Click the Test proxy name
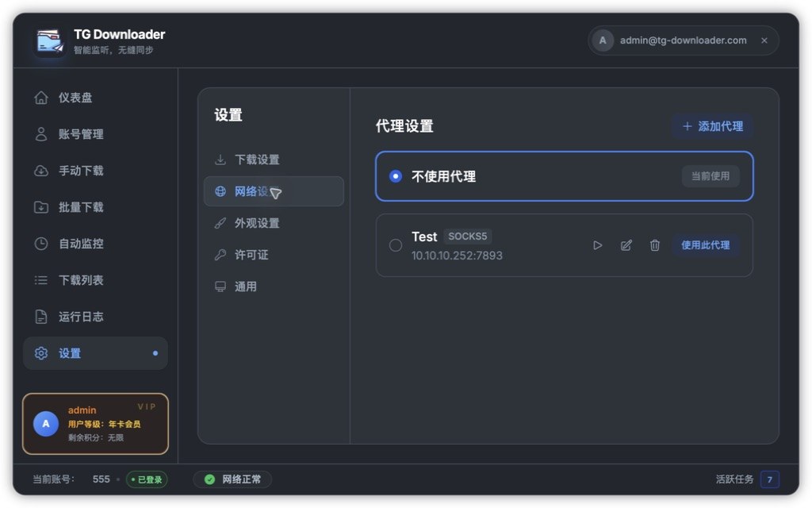 click(424, 237)
